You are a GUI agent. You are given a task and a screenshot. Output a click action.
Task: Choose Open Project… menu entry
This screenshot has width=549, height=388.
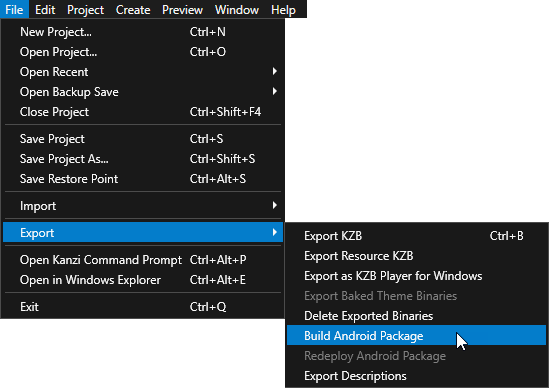click(143, 52)
